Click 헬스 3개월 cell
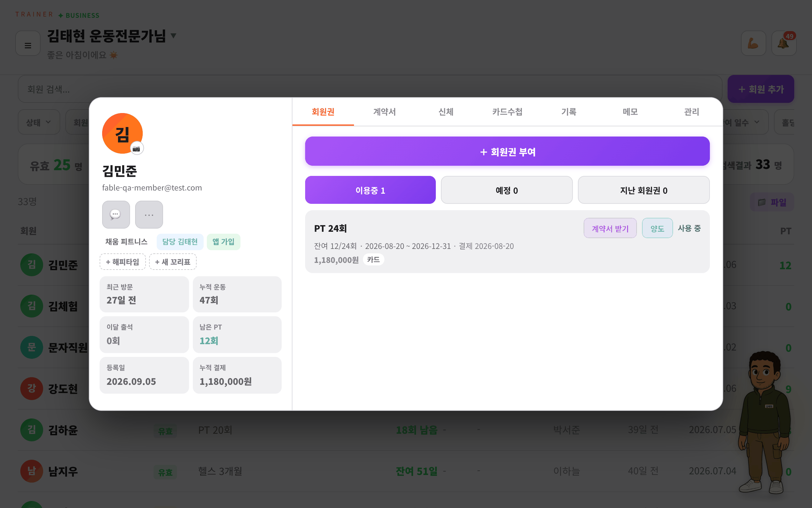 [x=220, y=471]
